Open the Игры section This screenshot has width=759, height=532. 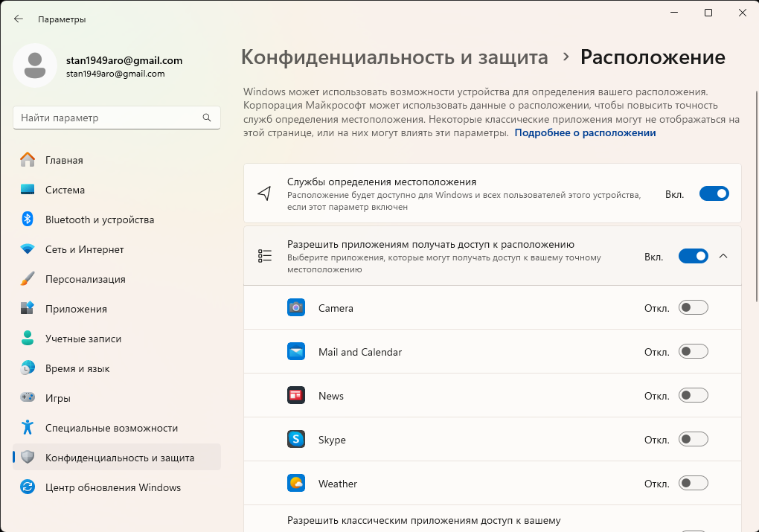tap(117, 398)
